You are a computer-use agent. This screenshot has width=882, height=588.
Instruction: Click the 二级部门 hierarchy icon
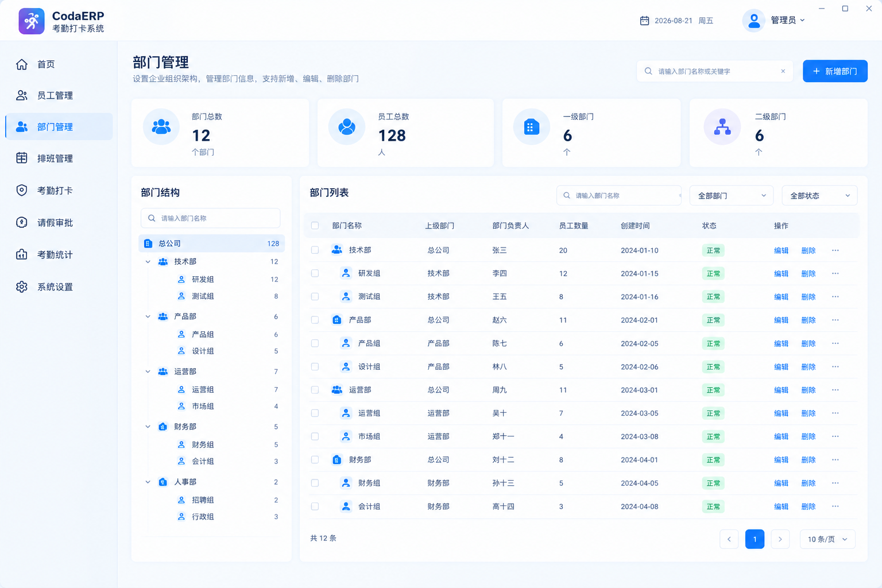(722, 127)
